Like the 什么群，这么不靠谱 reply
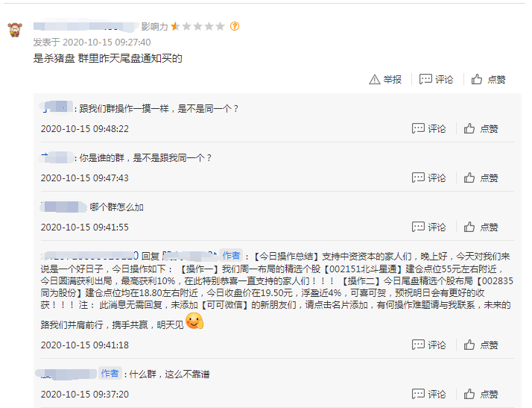 click(481, 394)
